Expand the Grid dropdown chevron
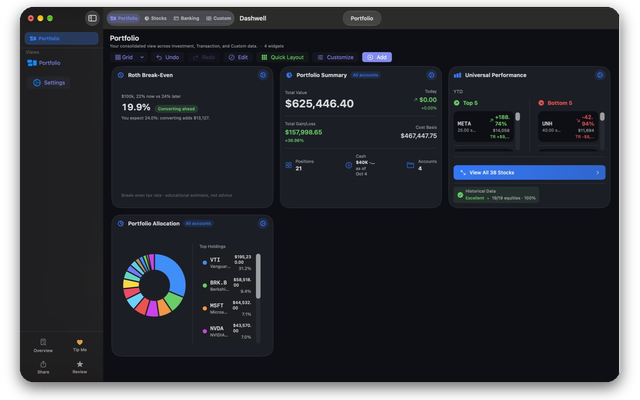This screenshot has height=400, width=640. coord(142,57)
